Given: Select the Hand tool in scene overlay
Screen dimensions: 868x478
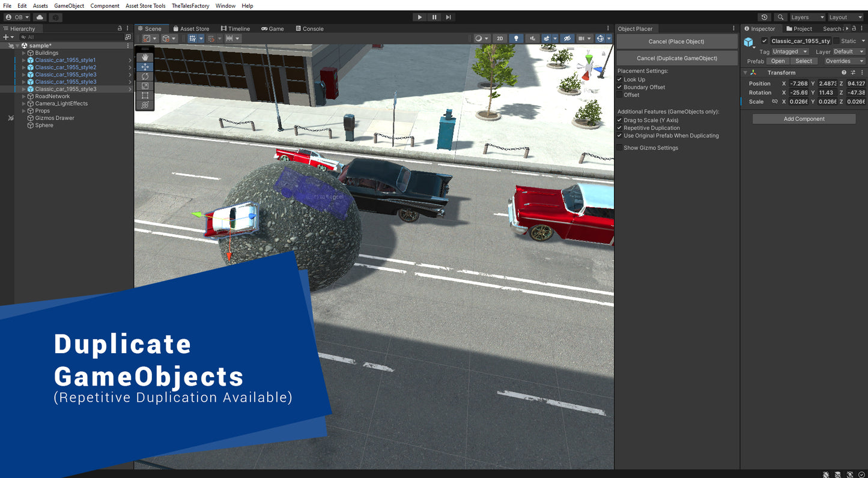Looking at the screenshot, I should pos(145,58).
